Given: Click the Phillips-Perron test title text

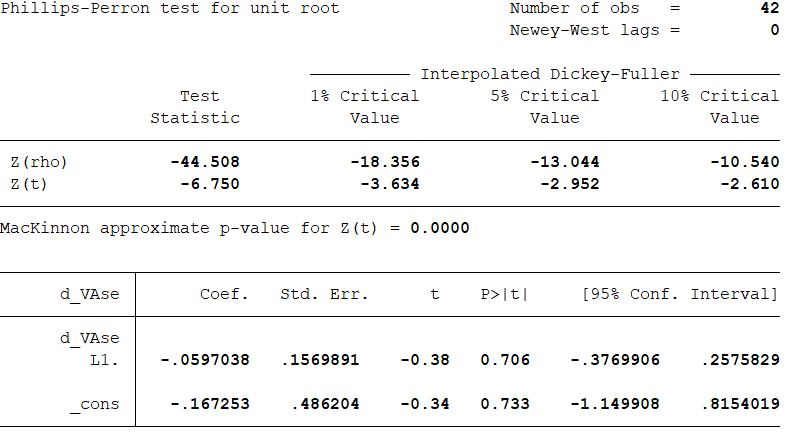Looking at the screenshot, I should 170,9.
